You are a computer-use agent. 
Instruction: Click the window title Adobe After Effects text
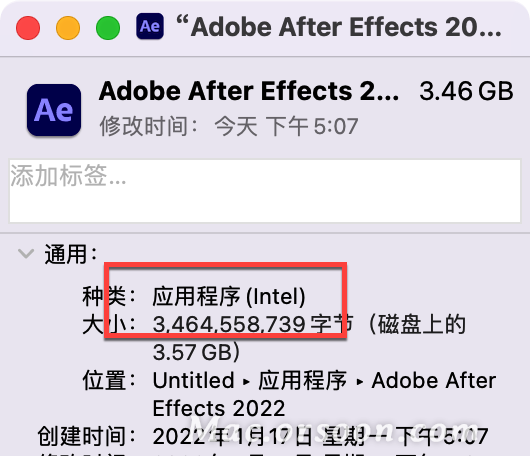tap(339, 27)
